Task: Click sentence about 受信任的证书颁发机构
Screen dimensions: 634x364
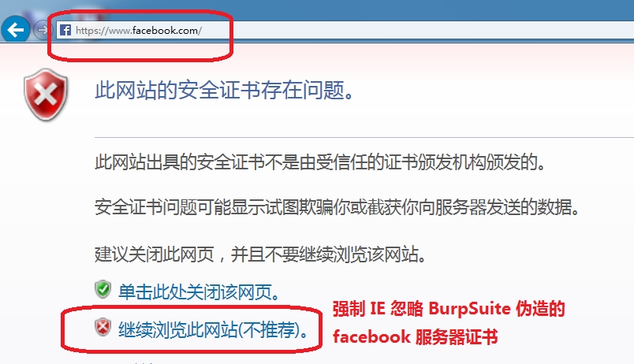Action: tap(320, 162)
